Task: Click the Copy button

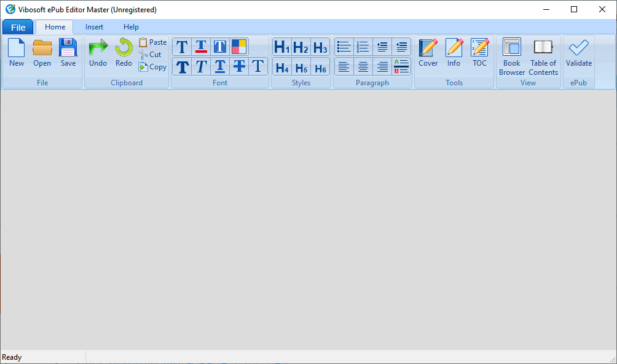Action: coord(152,67)
